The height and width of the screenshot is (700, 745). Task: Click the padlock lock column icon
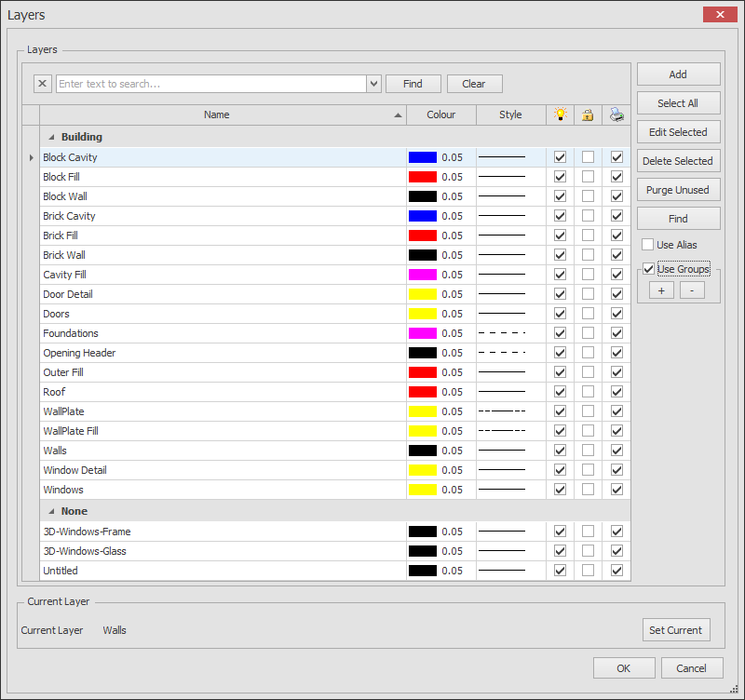pos(588,114)
